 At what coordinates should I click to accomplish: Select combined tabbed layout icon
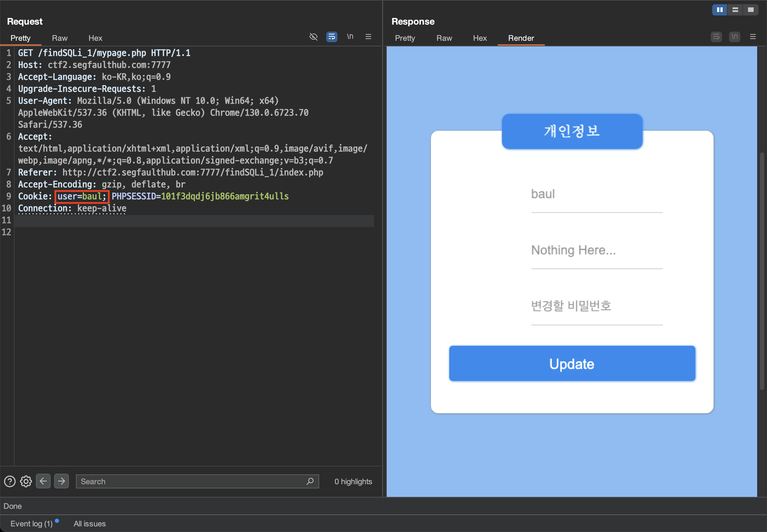pyautogui.click(x=750, y=10)
